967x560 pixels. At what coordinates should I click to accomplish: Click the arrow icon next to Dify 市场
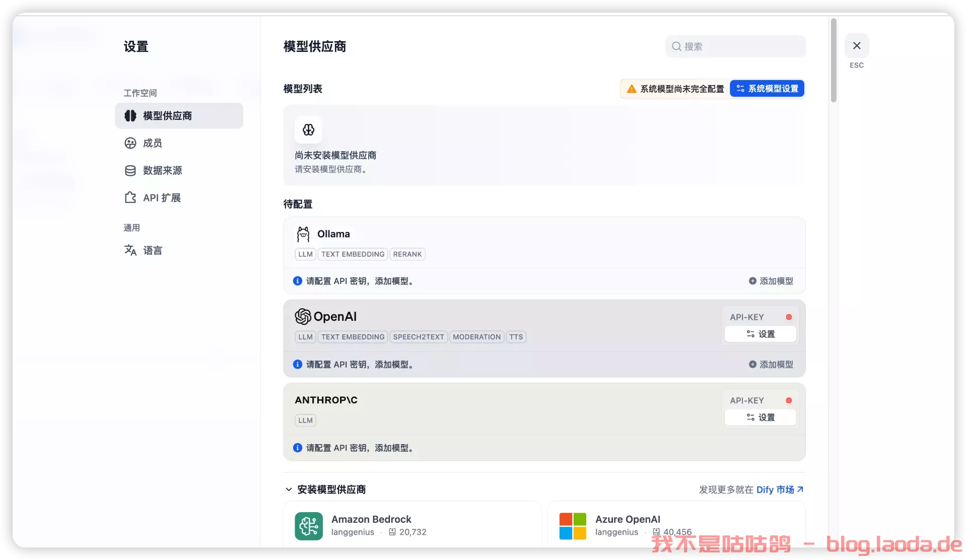[x=800, y=489]
